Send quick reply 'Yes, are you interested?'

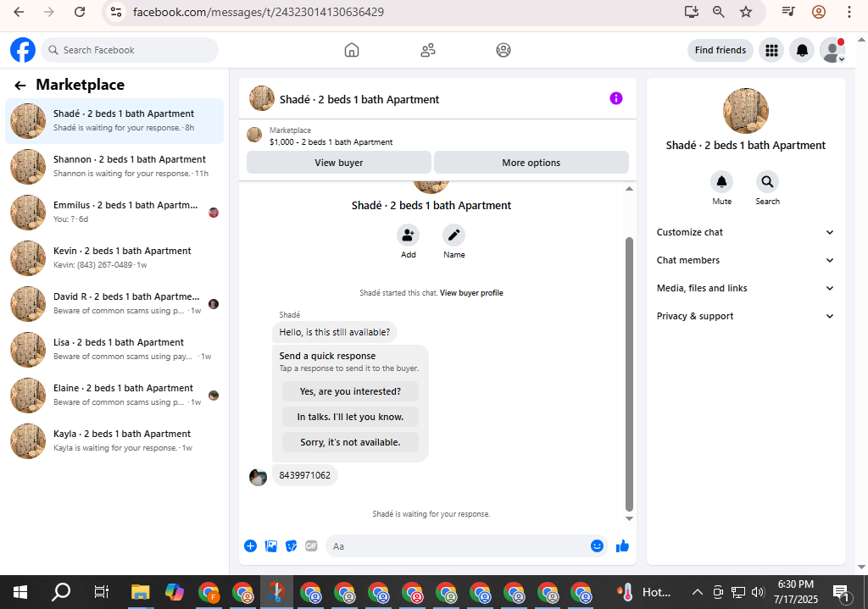(350, 391)
